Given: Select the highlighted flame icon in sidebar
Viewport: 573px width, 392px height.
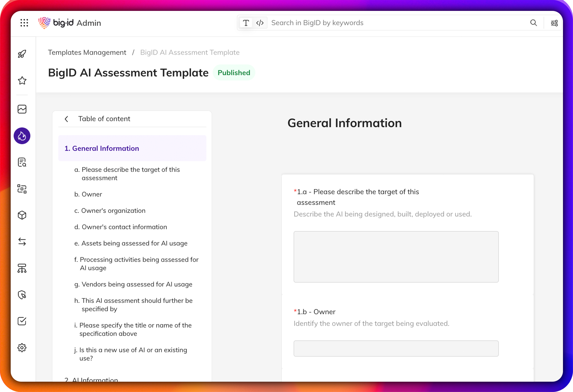Looking at the screenshot, I should pos(22,136).
